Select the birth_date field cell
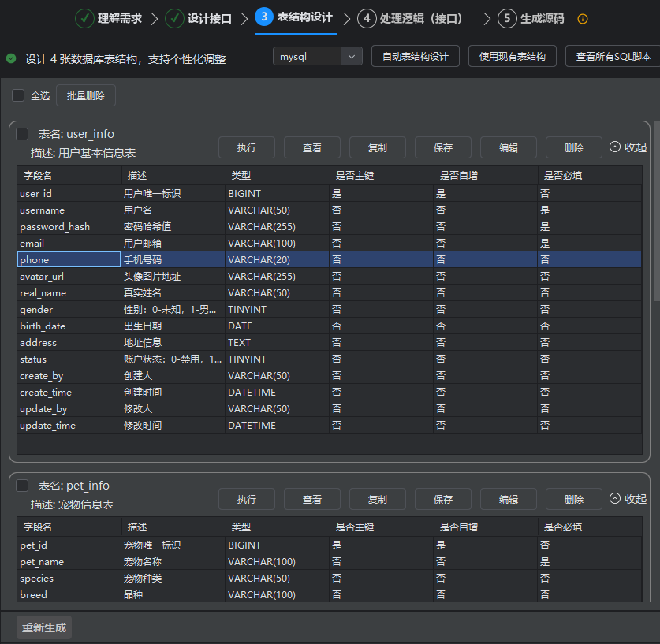 [x=69, y=326]
